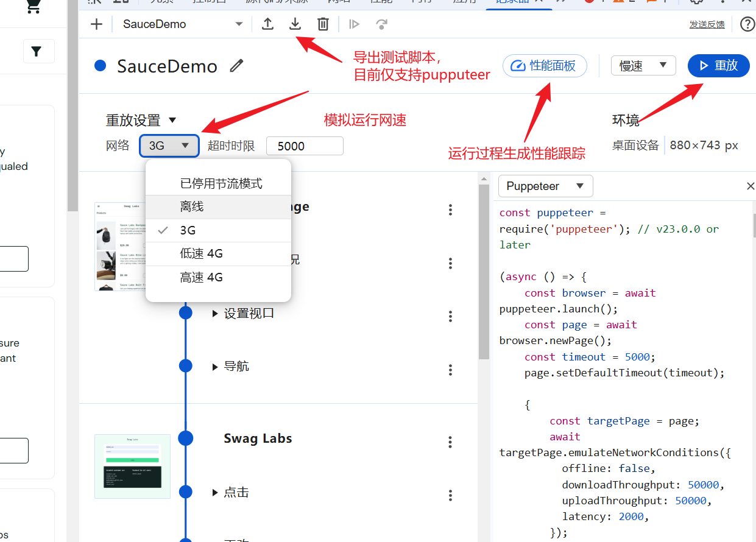Click the plus icon to create a new recording
The image size is (756, 542).
click(96, 24)
